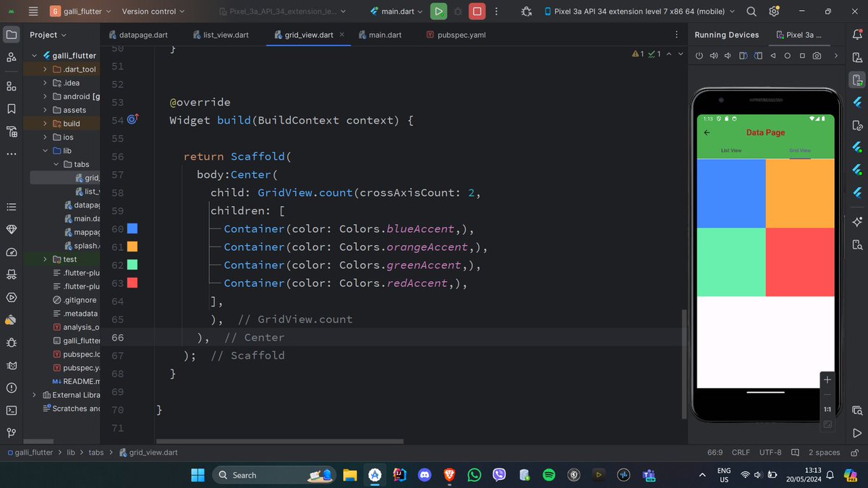868x488 pixels.
Task: Open the Git version control tool window
Action: coord(12,432)
